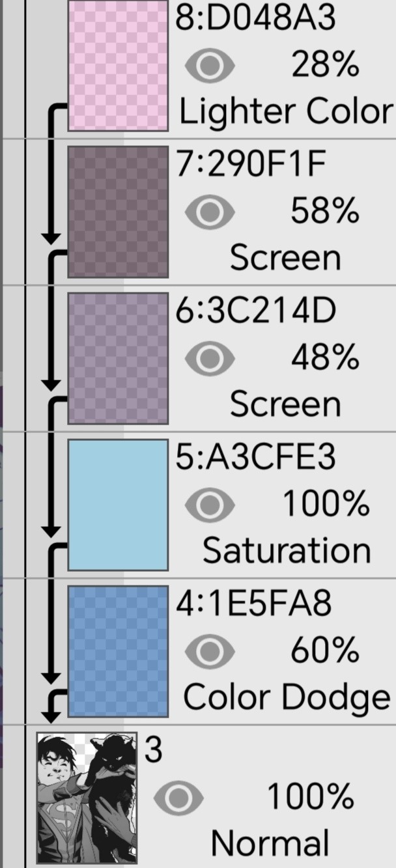396x868 pixels.
Task: Click the Saturation blend mode label
Action: pos(287,551)
